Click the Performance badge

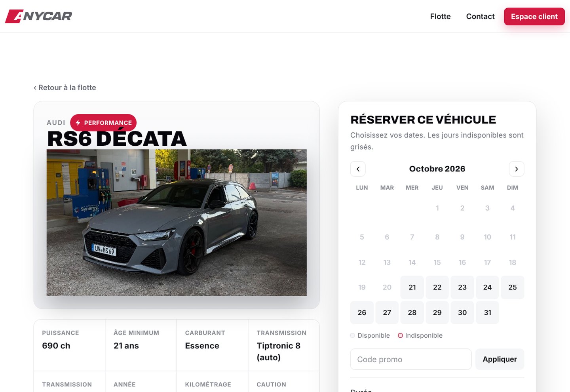point(103,123)
